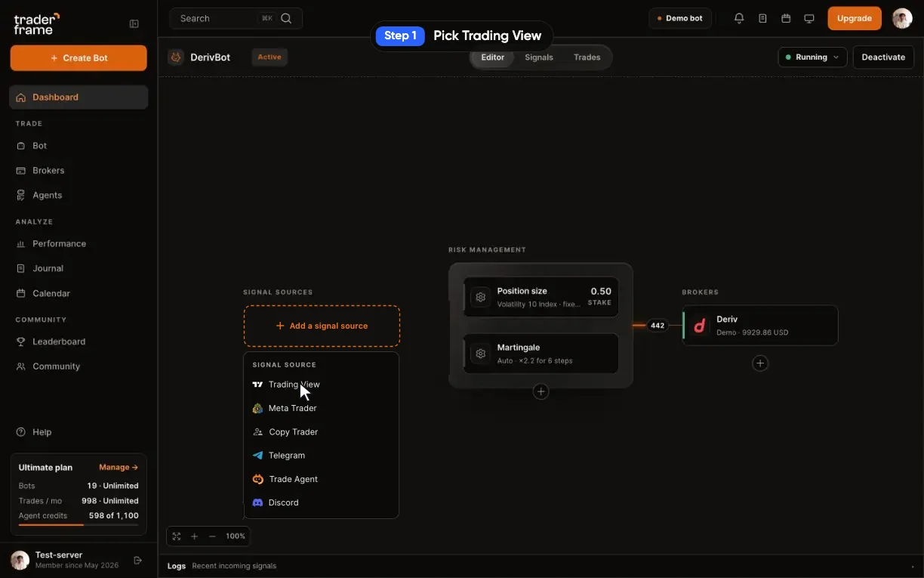Open Help in the sidebar
This screenshot has width=924, height=578.
79,432
